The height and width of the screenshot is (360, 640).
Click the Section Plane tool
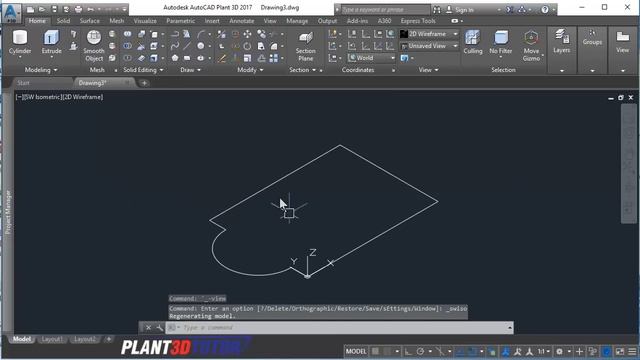click(305, 46)
